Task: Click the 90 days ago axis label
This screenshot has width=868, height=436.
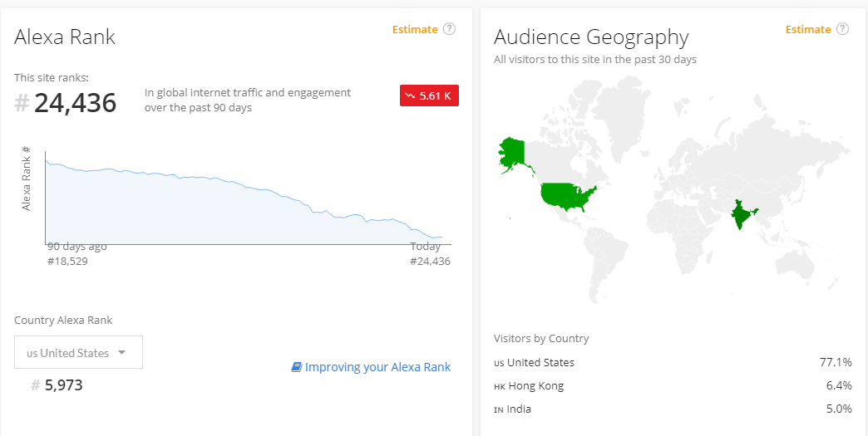Action: coord(77,247)
